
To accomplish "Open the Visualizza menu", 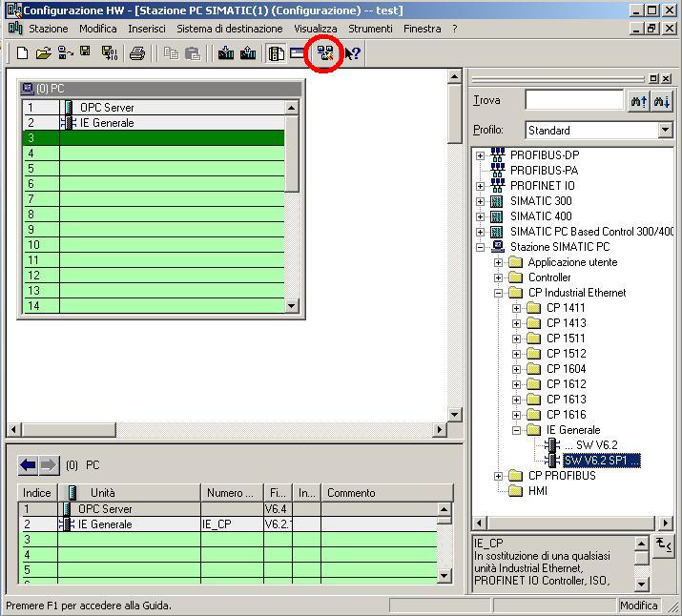I will (316, 29).
